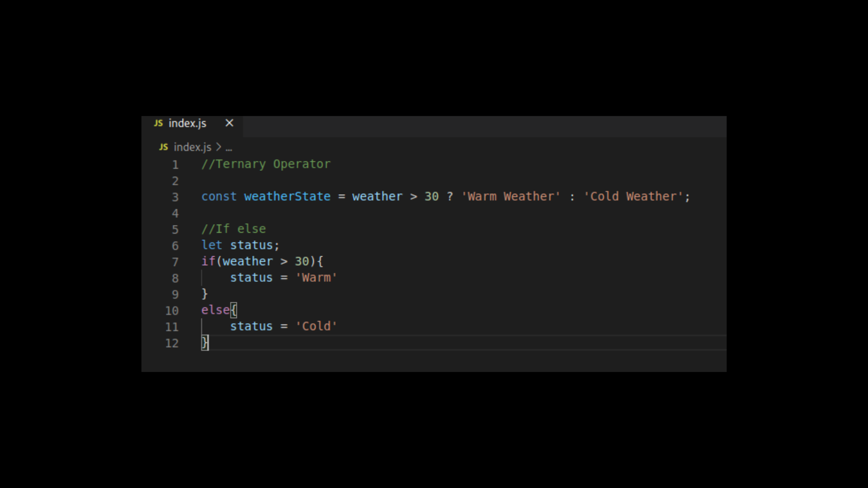Open index.js in the breadcrumb path
The width and height of the screenshot is (868, 488).
pyautogui.click(x=193, y=147)
